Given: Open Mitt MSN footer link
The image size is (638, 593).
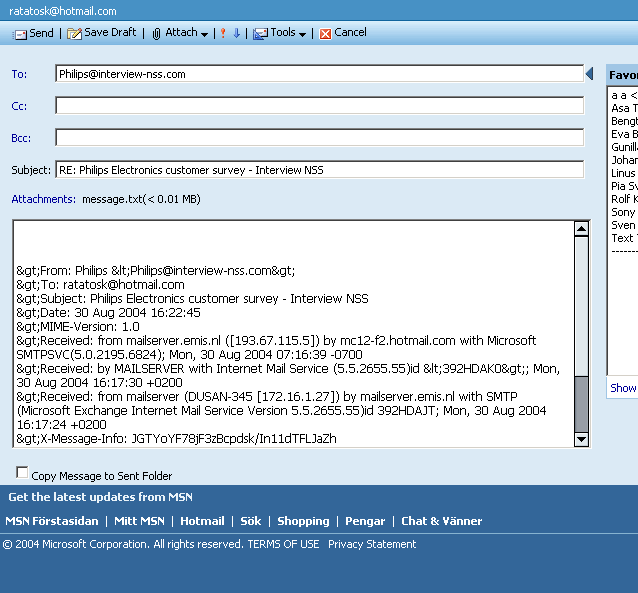Looking at the screenshot, I should pos(139,521).
